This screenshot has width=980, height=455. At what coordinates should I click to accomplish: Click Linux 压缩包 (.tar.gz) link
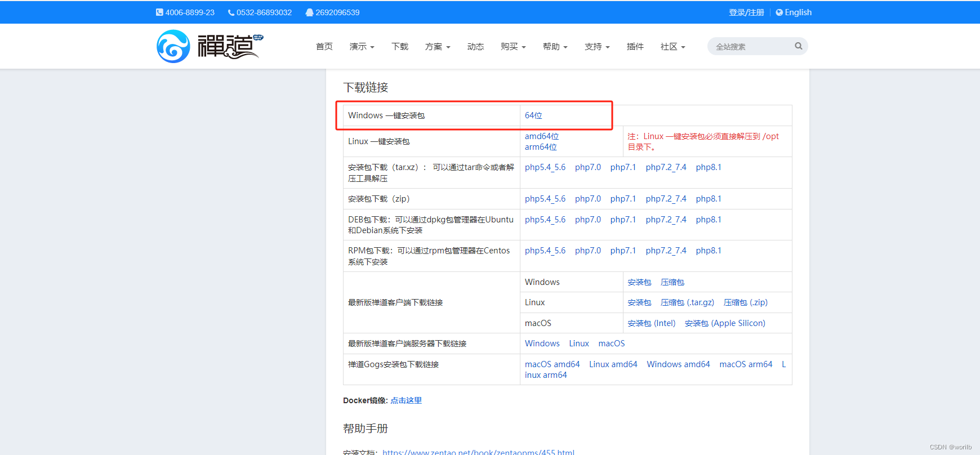coord(687,302)
